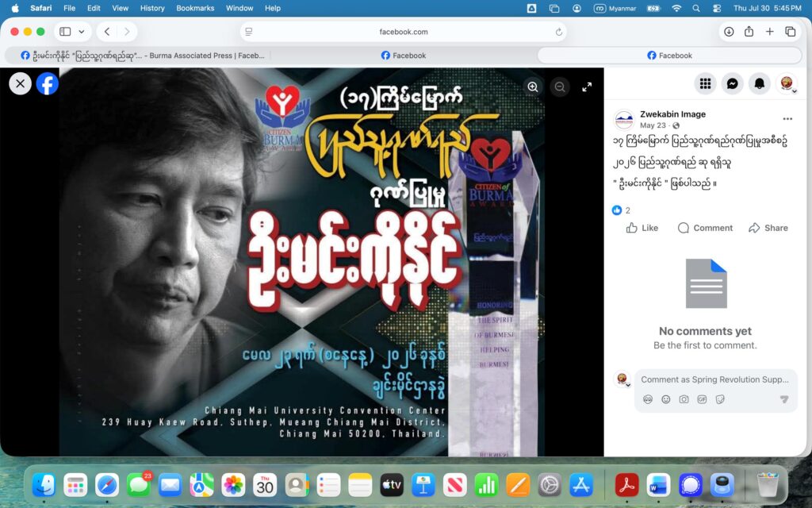Screen dimensions: 812x508
Task: Open Finder from Dock
Action: pos(44,486)
